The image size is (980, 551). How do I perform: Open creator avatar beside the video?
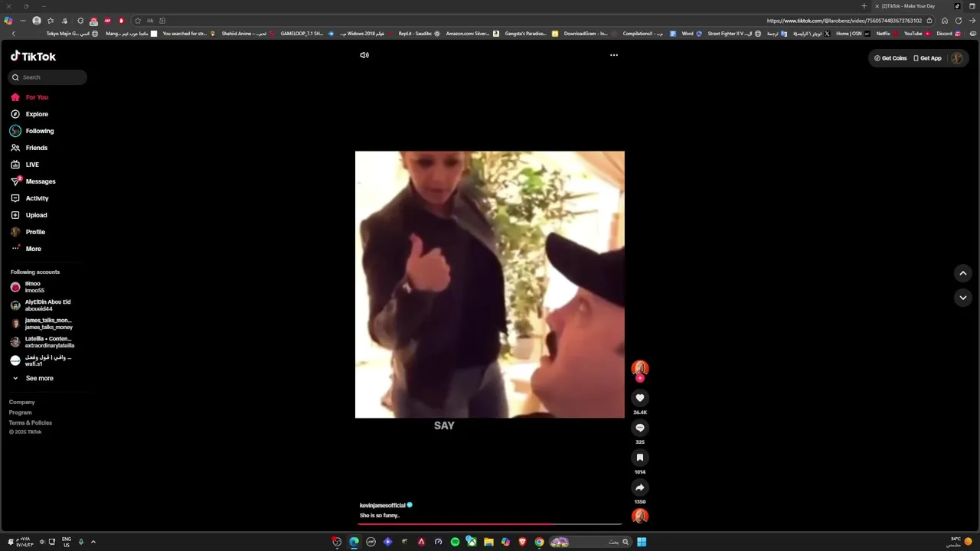tap(640, 368)
